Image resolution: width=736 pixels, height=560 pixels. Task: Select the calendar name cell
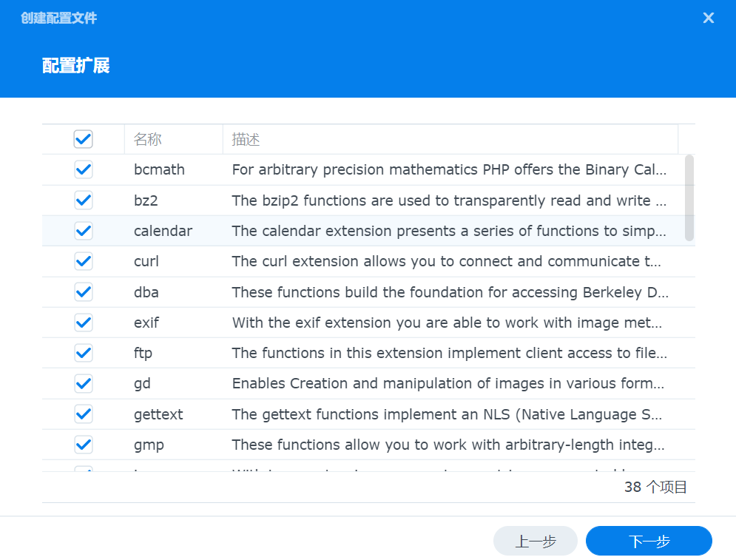point(163,231)
